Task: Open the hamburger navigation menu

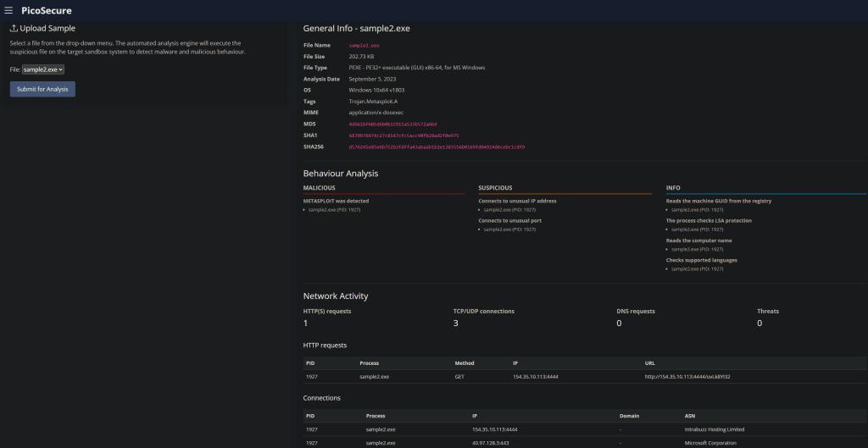Action: click(x=8, y=10)
